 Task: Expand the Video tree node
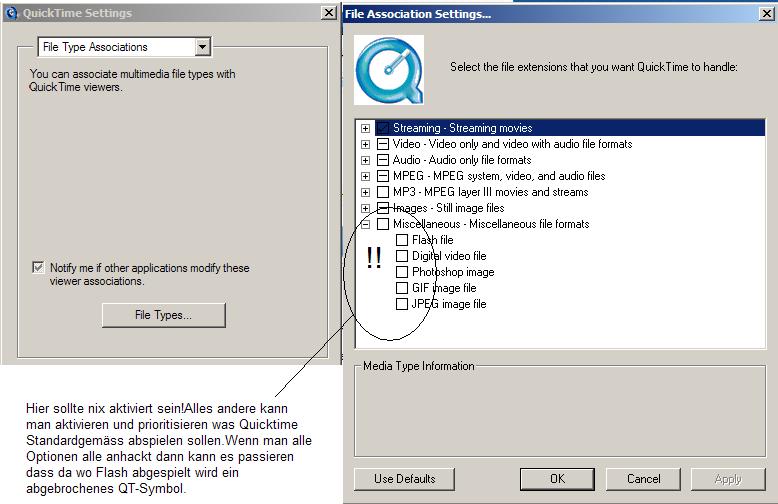[x=366, y=144]
